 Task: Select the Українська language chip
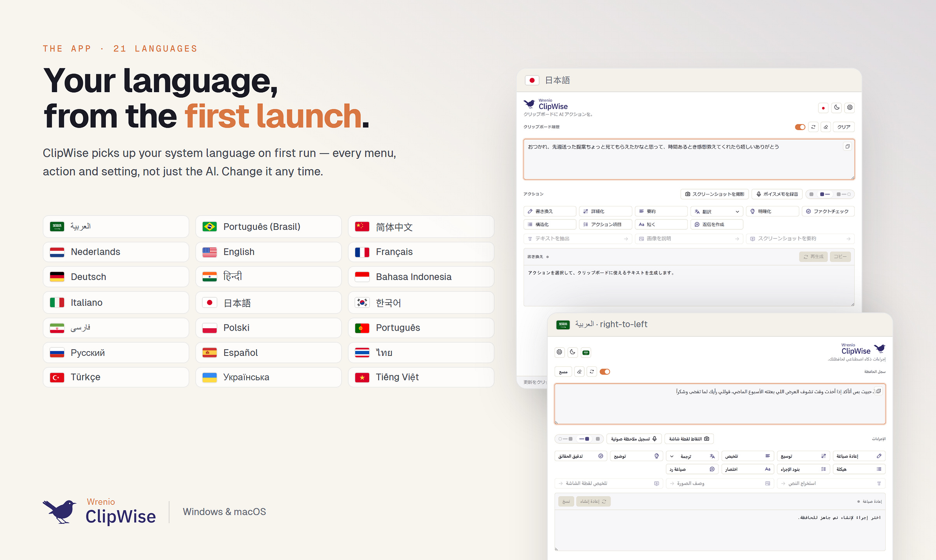[x=268, y=377]
